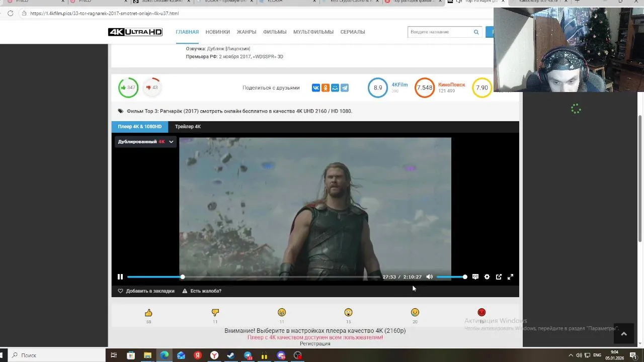Share via Telegram icon
Viewport: 644px width, 362px height.
[345, 88]
